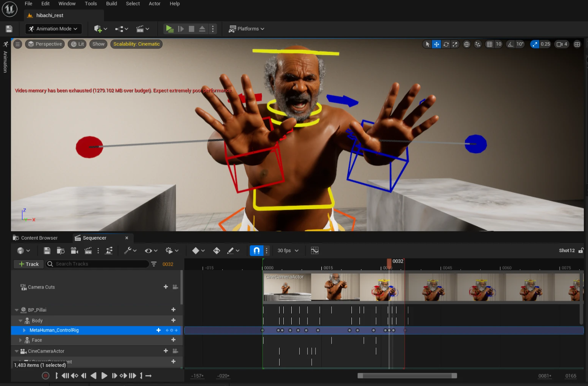Open the 30 fps frame rate dropdown
Image resolution: width=588 pixels, height=386 pixels.
(x=288, y=251)
